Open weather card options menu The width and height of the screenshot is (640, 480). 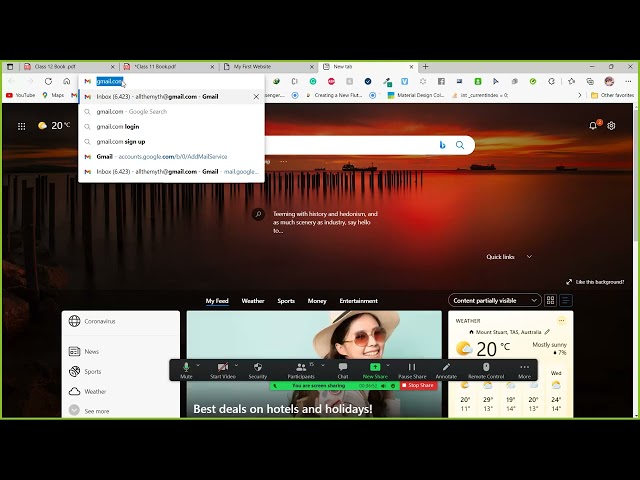562,320
